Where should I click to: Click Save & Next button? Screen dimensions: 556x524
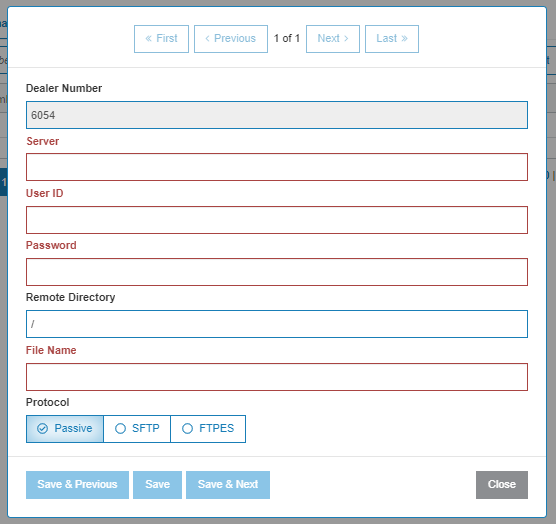[x=228, y=485]
